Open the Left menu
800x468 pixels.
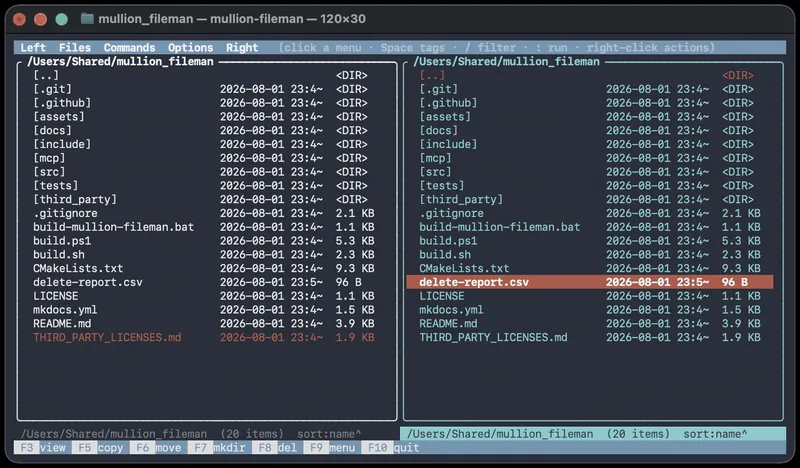[x=33, y=47]
